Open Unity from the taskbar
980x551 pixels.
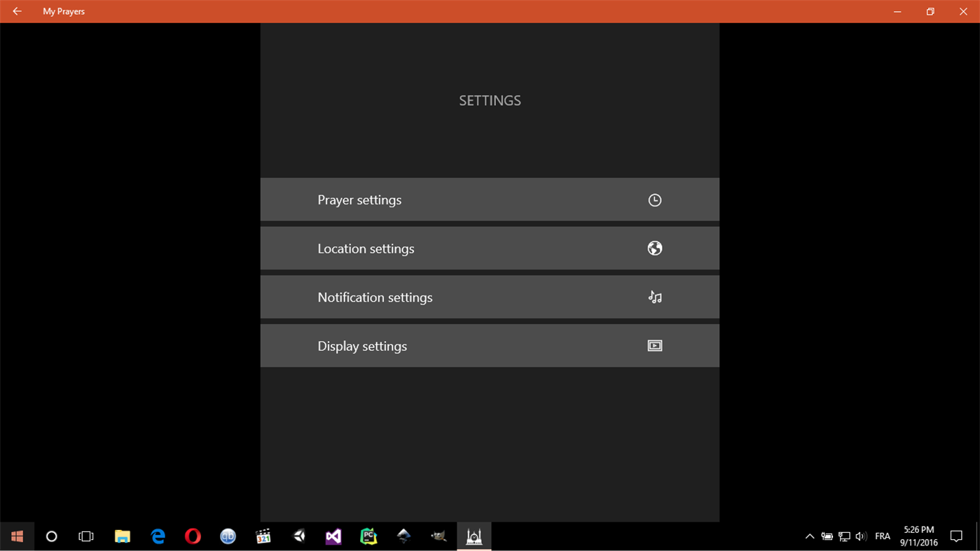tap(299, 536)
